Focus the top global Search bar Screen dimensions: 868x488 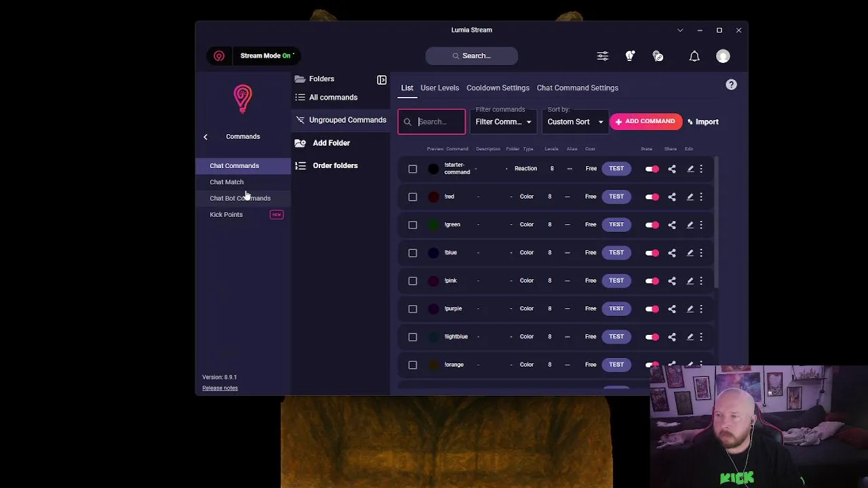pos(471,56)
